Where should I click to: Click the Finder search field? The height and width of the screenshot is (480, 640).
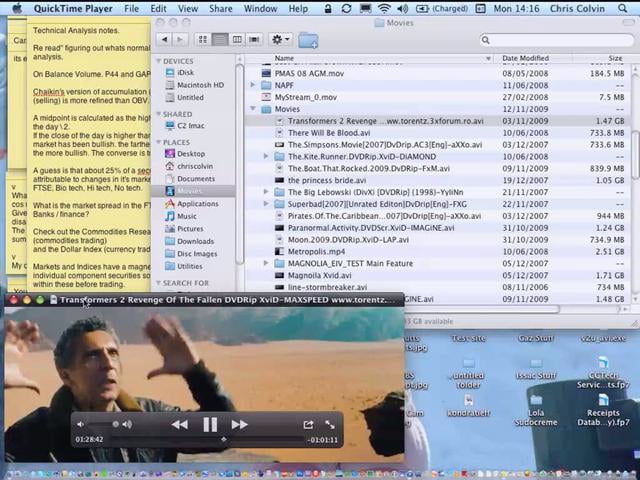pyautogui.click(x=557, y=40)
